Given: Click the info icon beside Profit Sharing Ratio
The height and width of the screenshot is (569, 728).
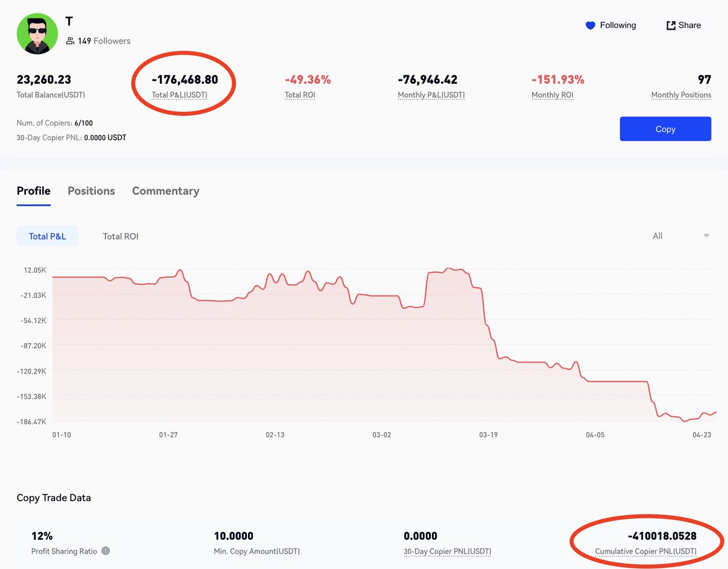Looking at the screenshot, I should click(106, 551).
